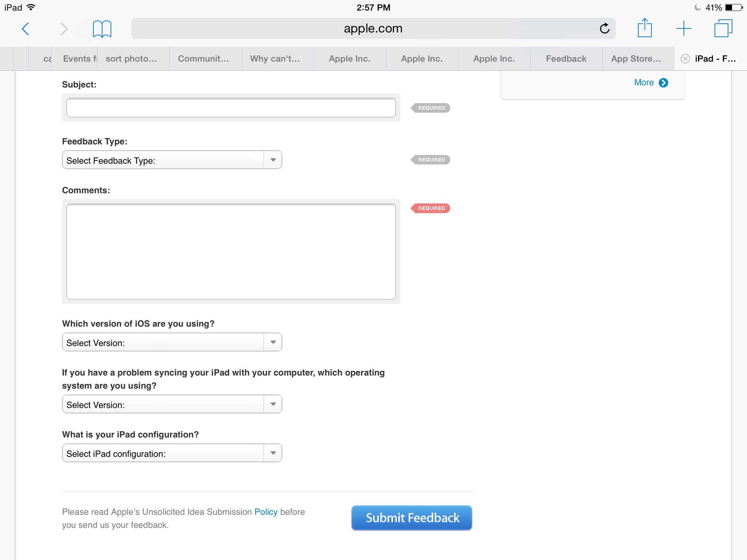
Task: Add a new tab with plus icon
Action: point(684,28)
